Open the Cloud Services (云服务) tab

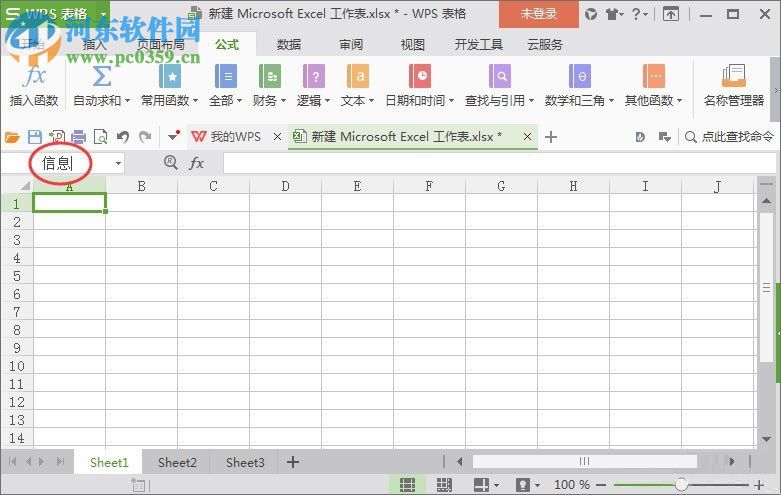click(x=545, y=45)
